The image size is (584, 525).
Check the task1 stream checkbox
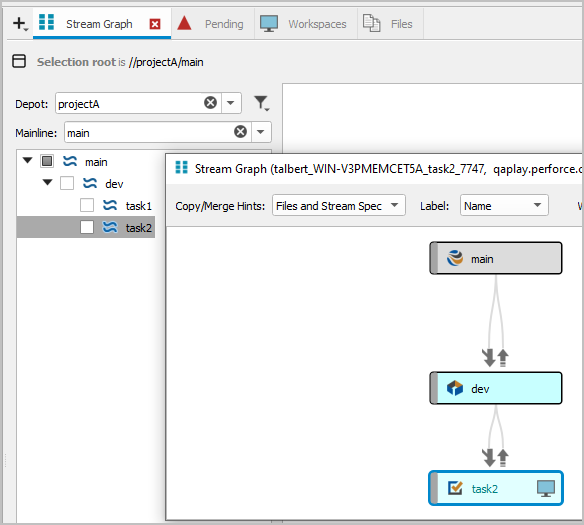[87, 205]
